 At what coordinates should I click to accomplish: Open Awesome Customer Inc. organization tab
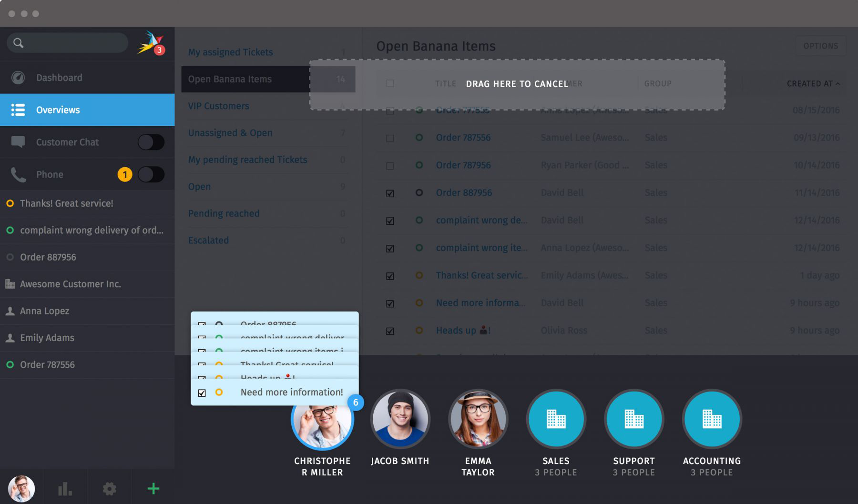point(87,284)
